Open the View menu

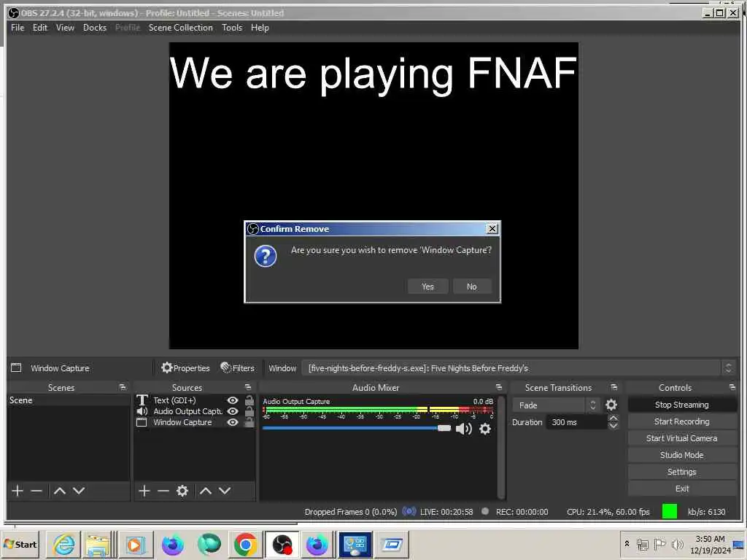(65, 28)
